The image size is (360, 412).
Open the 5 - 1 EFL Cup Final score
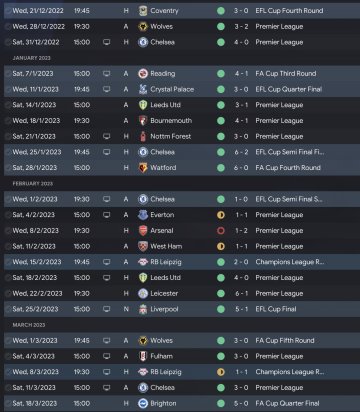[241, 309]
